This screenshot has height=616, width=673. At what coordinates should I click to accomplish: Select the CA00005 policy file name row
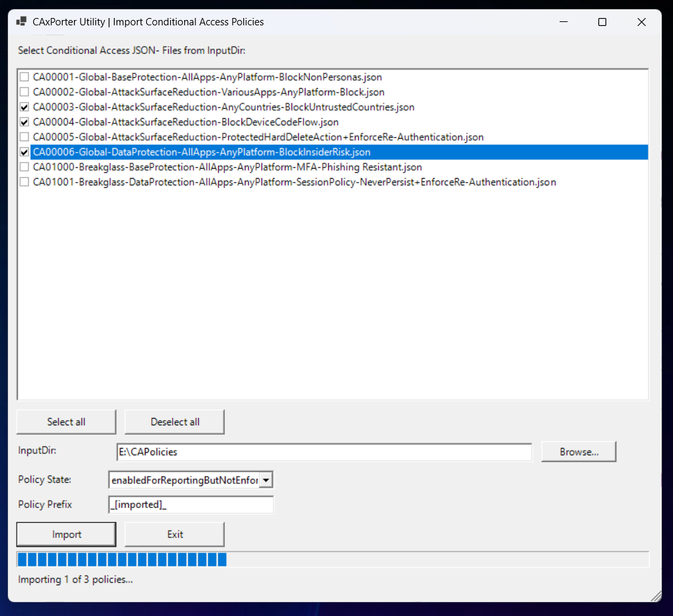(x=258, y=137)
